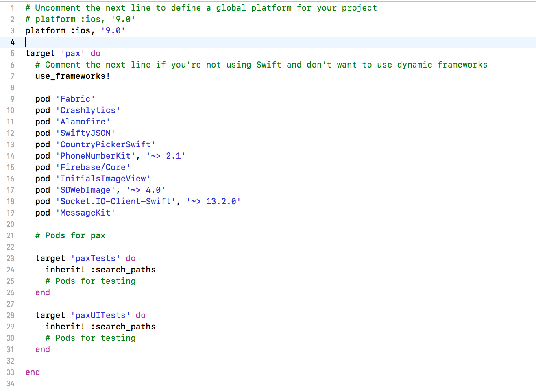Click the commented '# platform :ios' line
This screenshot has height=392, width=536.
[80, 19]
